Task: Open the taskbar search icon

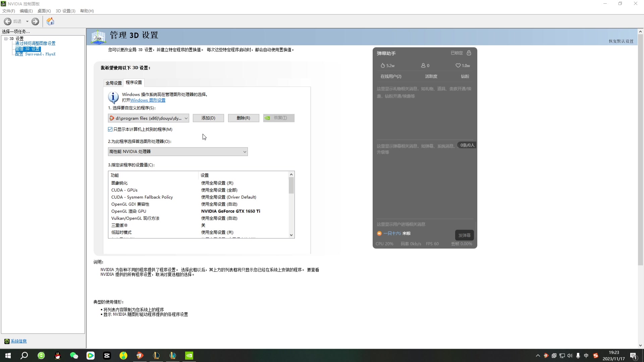Action: 24,356
